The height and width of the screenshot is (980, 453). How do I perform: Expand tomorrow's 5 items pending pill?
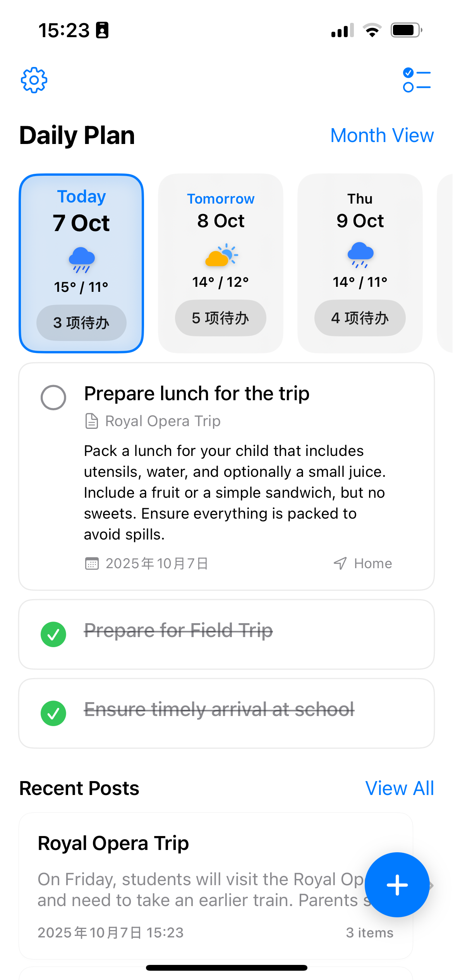(221, 318)
